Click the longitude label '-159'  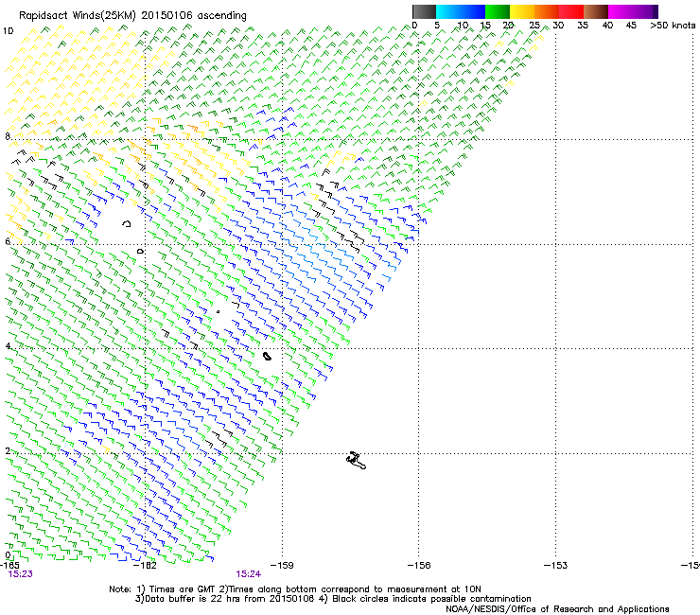coord(282,565)
